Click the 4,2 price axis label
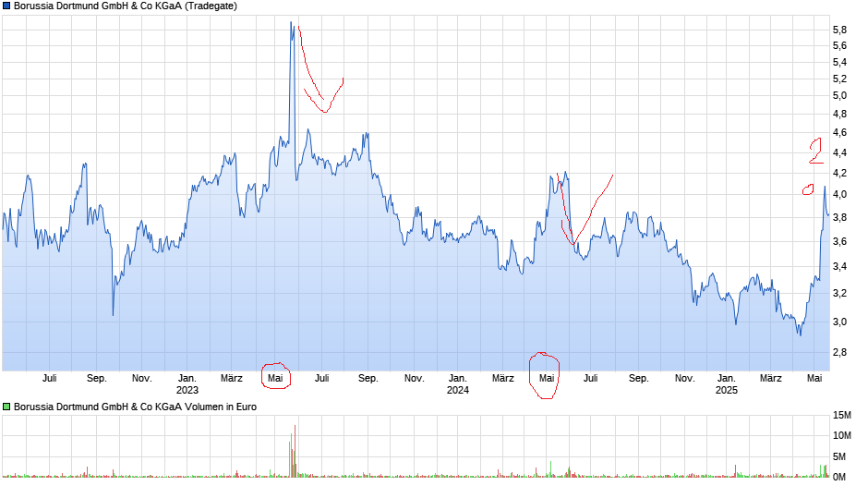 click(839, 174)
